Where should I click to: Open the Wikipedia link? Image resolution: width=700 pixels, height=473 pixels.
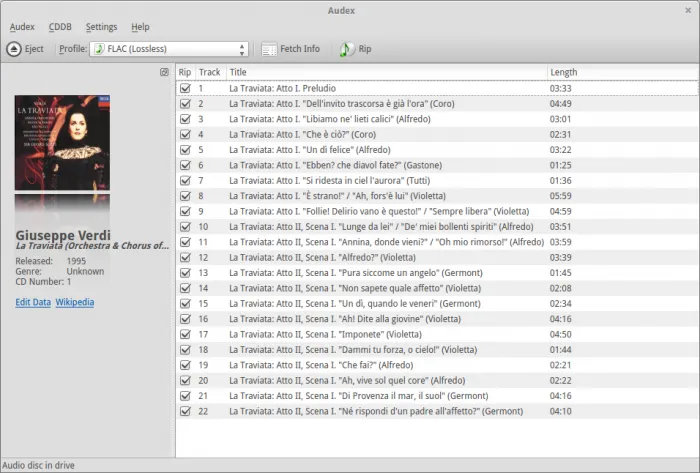[75, 302]
